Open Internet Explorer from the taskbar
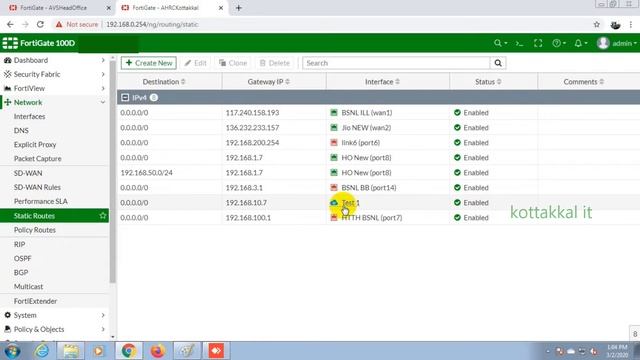640x360 pixels. [41, 351]
